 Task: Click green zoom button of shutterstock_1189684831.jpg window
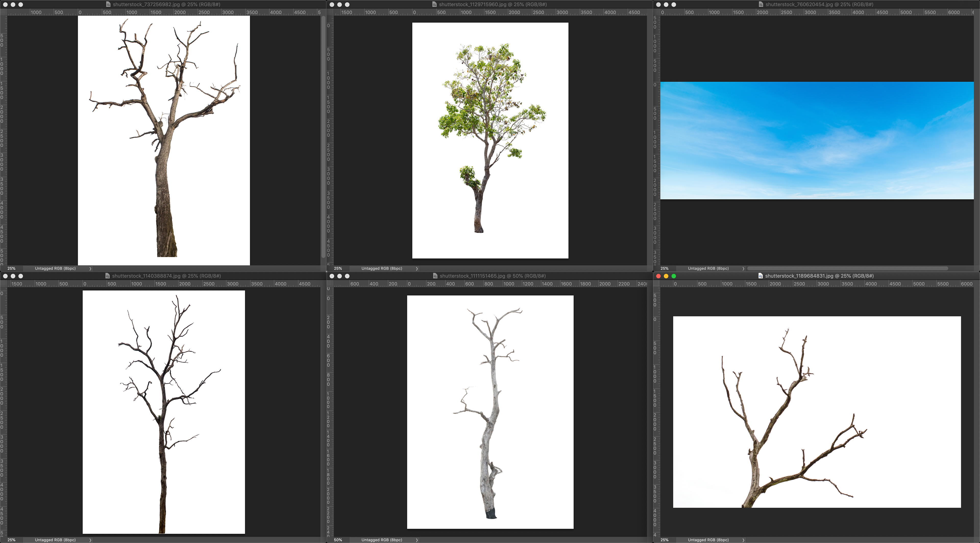pos(674,276)
